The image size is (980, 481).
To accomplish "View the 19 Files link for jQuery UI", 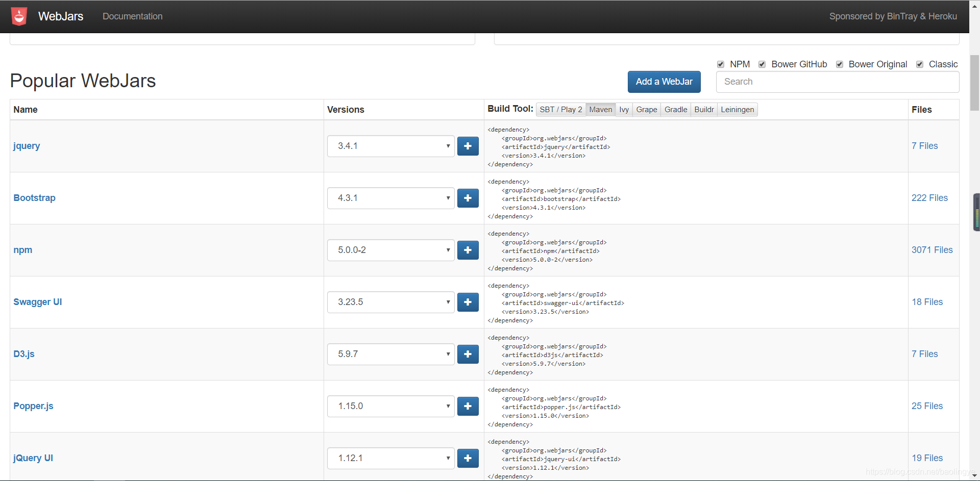I will tap(927, 458).
